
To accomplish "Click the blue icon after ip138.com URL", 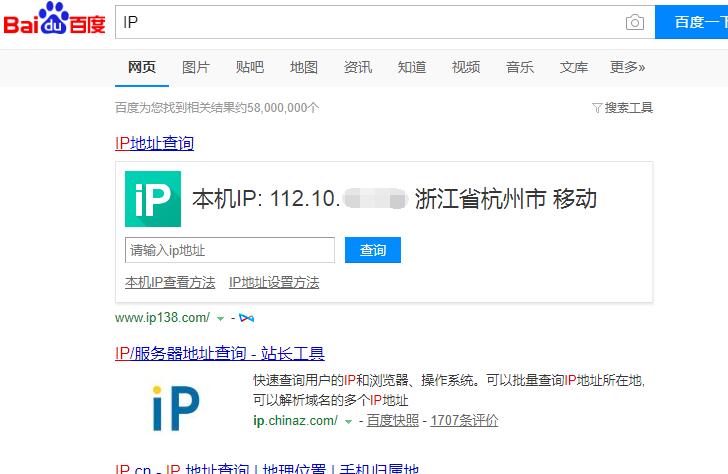I will click(247, 318).
